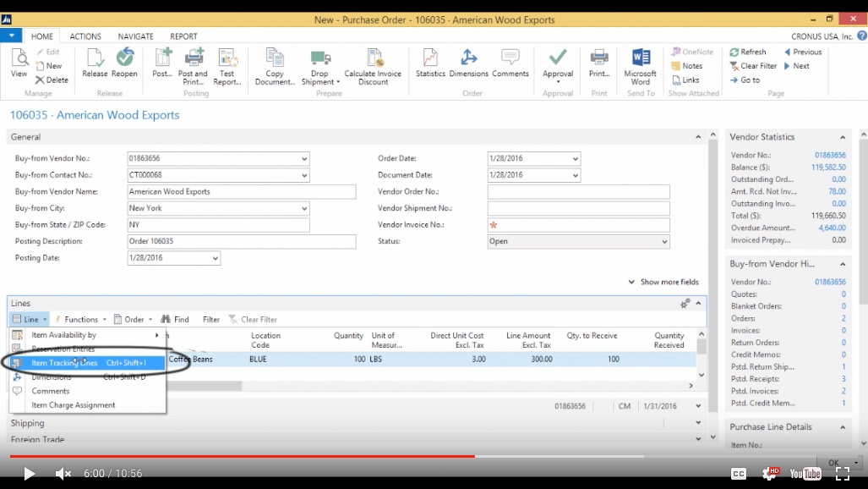Open the Approval menu

[558, 67]
